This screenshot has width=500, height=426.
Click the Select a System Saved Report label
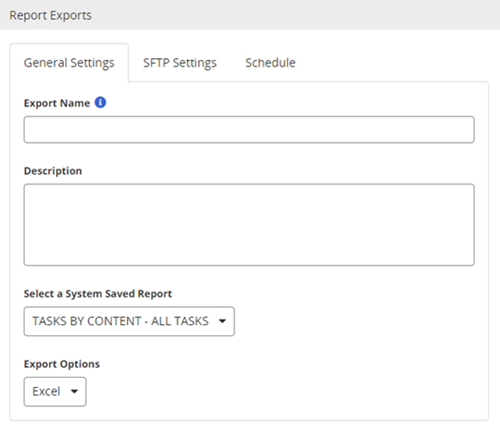(98, 294)
